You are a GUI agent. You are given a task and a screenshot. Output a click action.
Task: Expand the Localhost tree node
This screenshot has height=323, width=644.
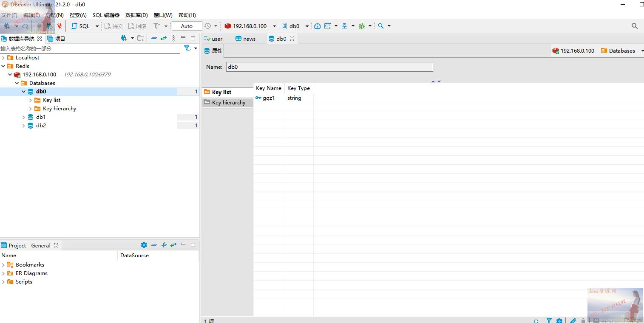pyautogui.click(x=3, y=58)
